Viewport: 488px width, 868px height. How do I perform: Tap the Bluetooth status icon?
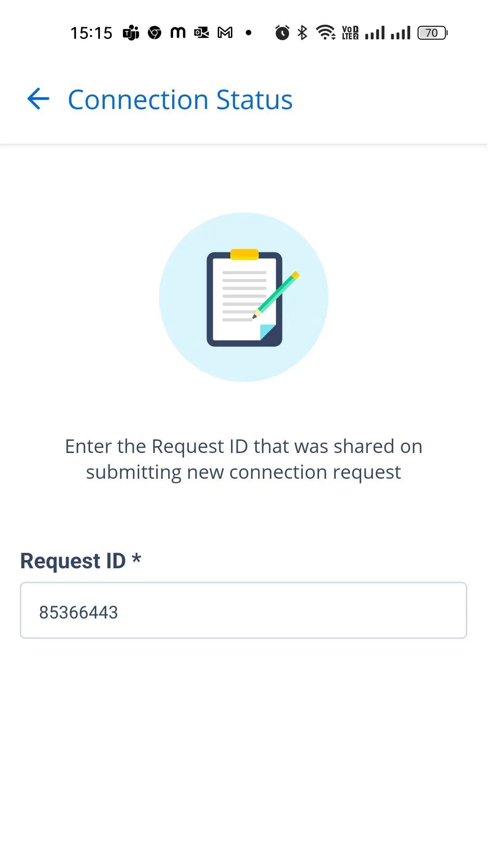(x=303, y=33)
